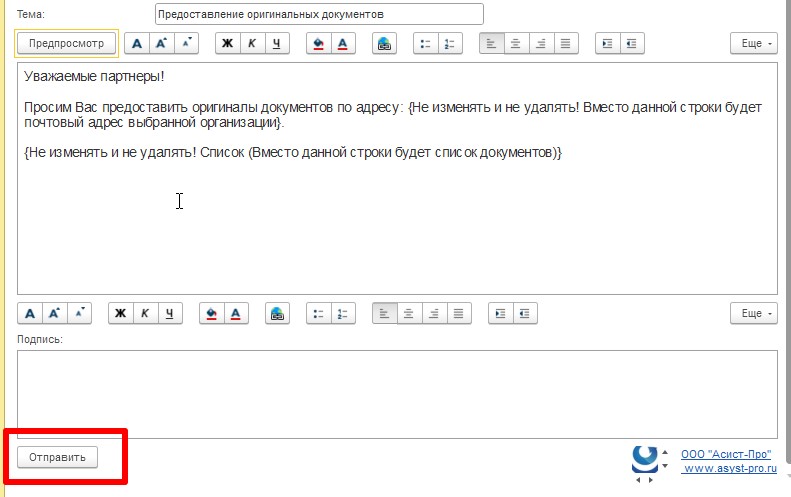Toggle bold Ж in top toolbar
791x497 pixels.
(x=228, y=43)
